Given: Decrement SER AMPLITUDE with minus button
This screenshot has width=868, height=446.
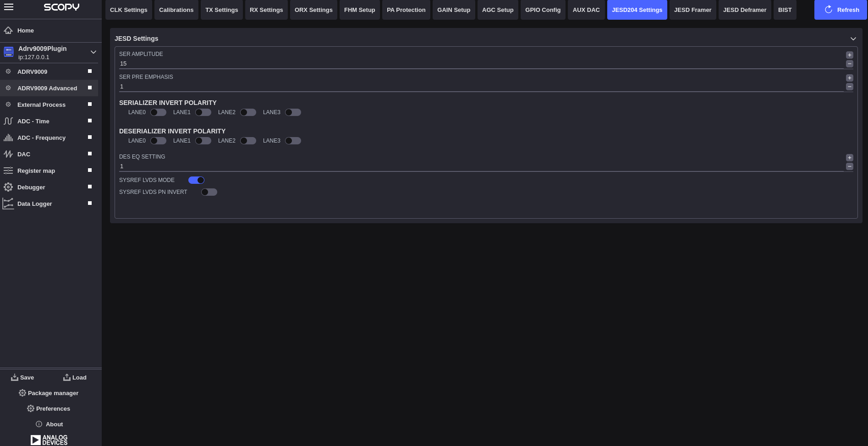Looking at the screenshot, I should pos(850,64).
